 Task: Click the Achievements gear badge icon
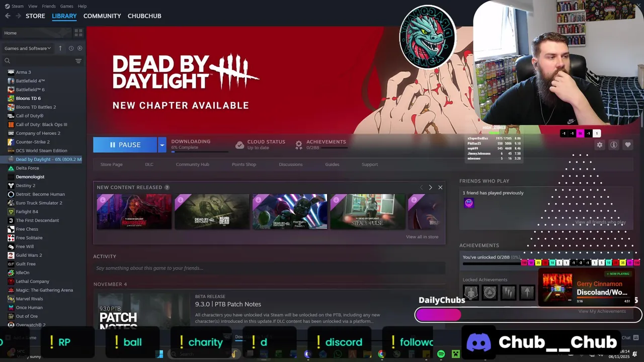pyautogui.click(x=299, y=145)
